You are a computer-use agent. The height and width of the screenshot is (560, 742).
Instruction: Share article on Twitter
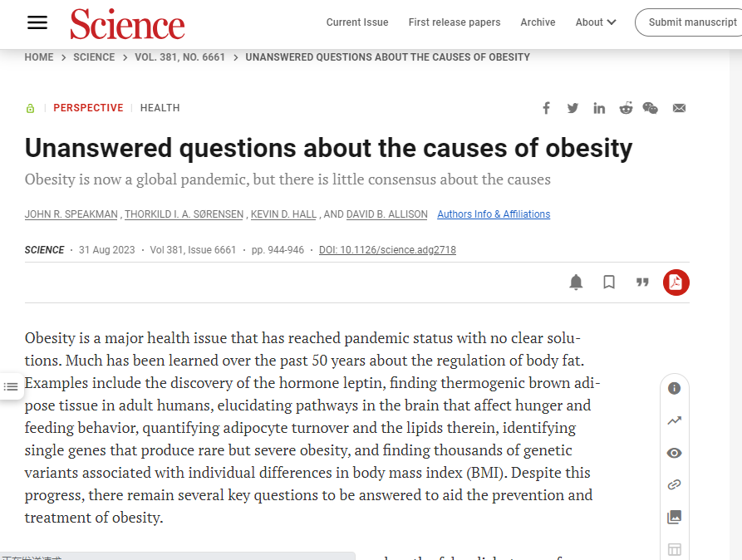point(572,108)
